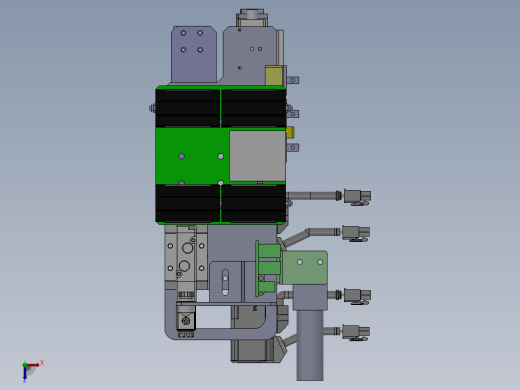Select the gray upper-right plate above the green housing
The height and width of the screenshot is (390, 520).
click(249, 55)
